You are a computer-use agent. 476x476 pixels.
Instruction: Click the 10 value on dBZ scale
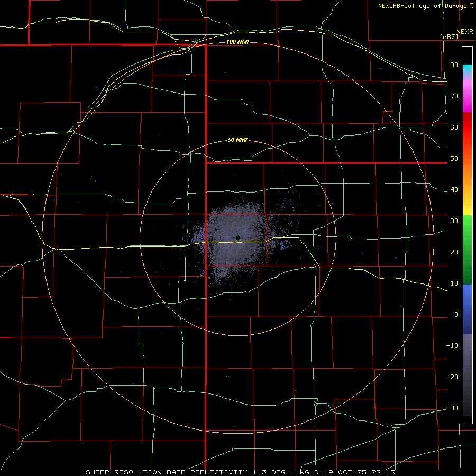coord(454,283)
